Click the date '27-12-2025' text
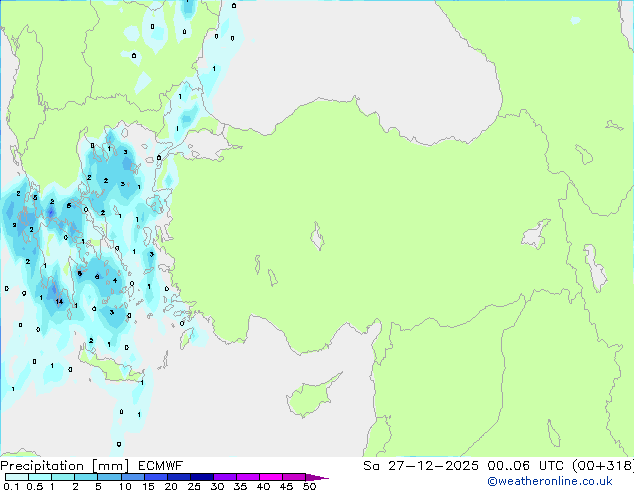 coord(433,466)
